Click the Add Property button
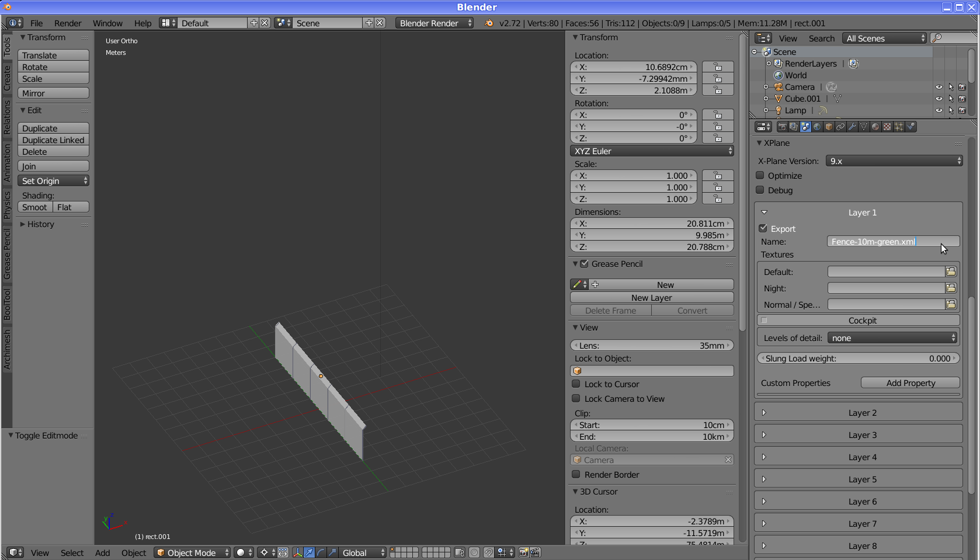This screenshot has width=980, height=560. coord(910,383)
